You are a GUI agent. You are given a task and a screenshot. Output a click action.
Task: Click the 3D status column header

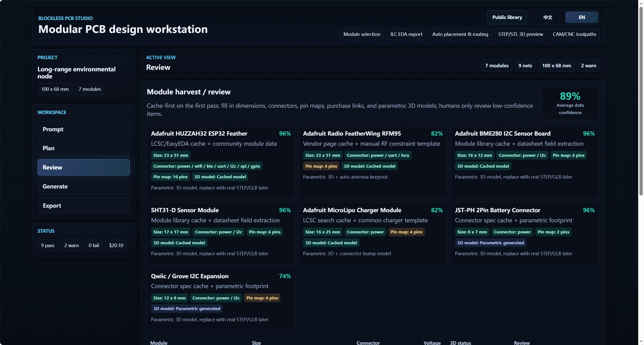[460, 343]
